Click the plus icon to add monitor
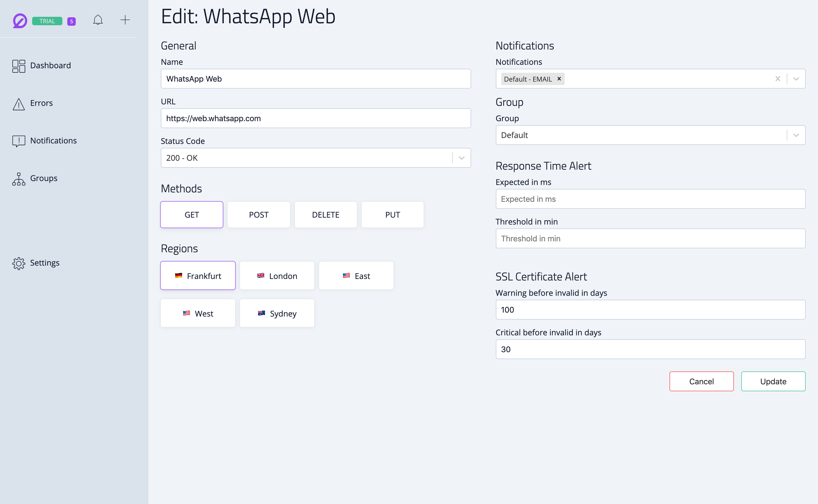Image resolution: width=818 pixels, height=504 pixels. click(x=125, y=20)
